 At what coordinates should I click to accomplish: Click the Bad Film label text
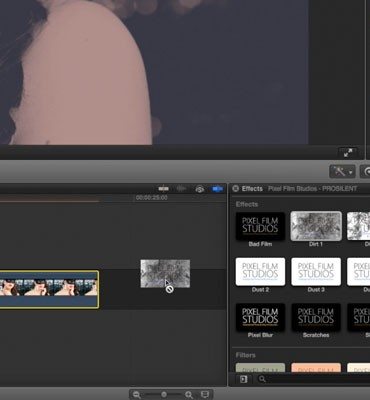tap(260, 244)
